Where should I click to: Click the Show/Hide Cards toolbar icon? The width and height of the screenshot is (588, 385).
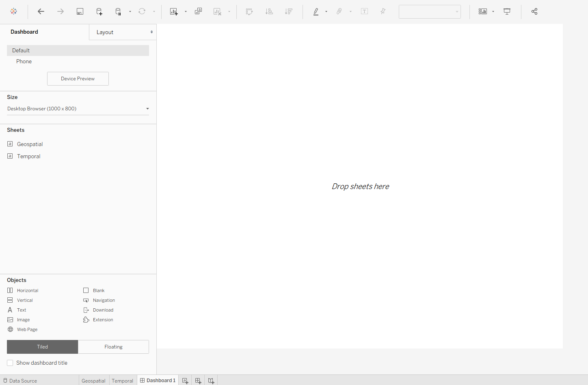click(482, 11)
